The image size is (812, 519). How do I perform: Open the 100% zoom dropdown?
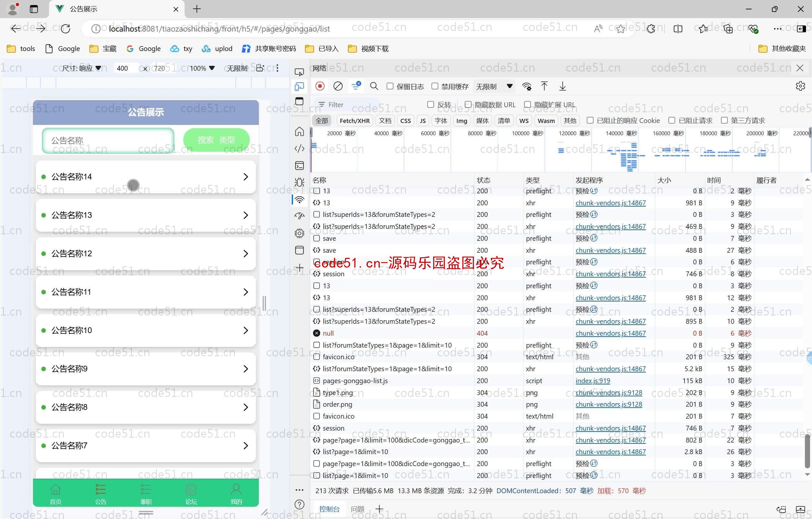click(202, 68)
